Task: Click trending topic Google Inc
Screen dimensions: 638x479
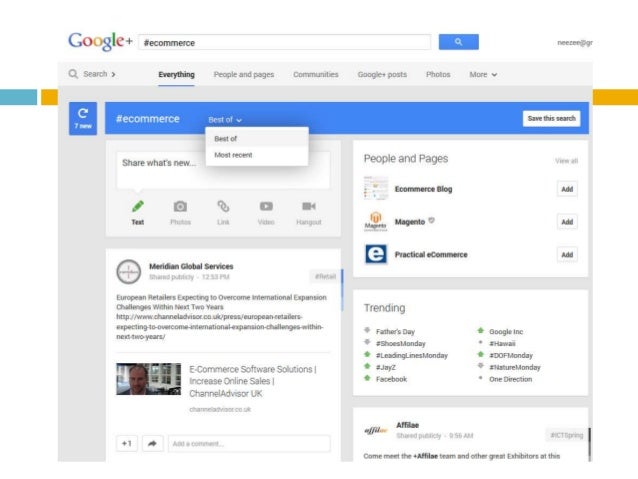Action: point(506,331)
